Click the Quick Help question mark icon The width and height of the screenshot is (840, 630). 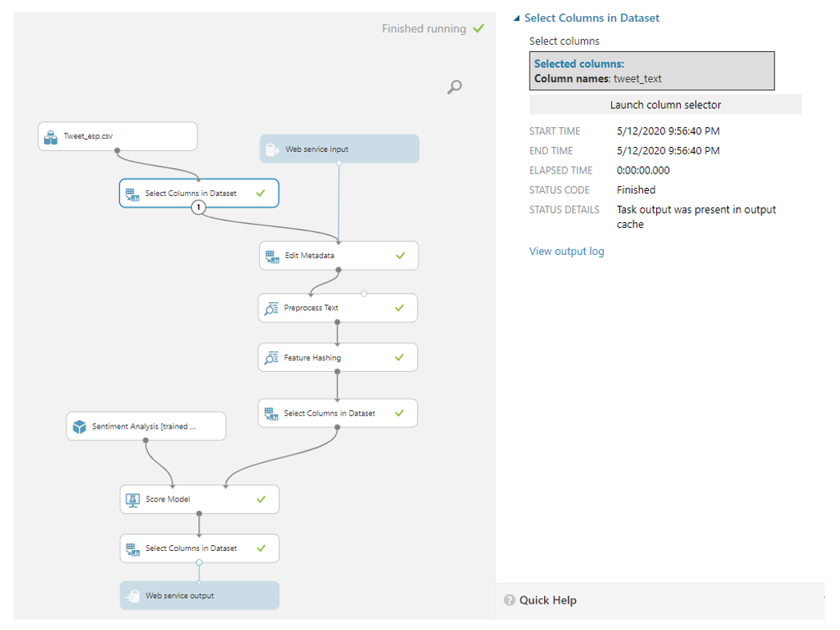click(510, 600)
